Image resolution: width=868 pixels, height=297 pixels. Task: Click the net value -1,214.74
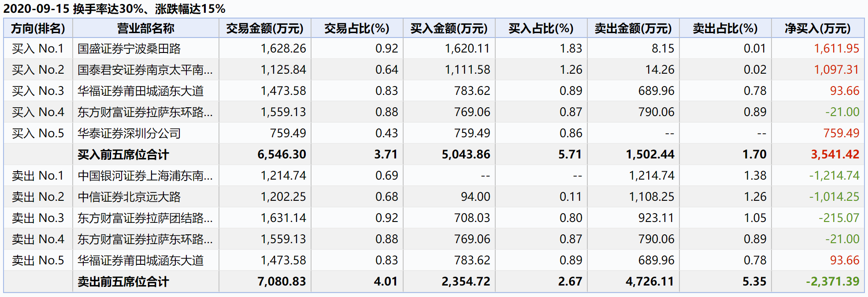point(834,176)
